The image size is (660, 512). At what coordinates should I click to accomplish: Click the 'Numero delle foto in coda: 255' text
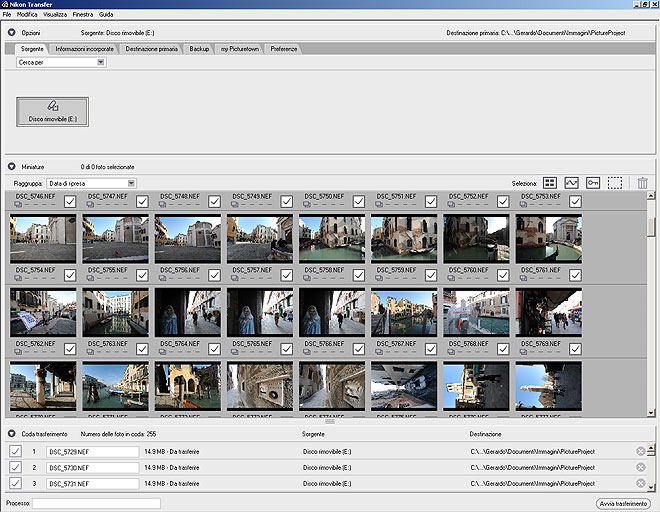click(118, 434)
